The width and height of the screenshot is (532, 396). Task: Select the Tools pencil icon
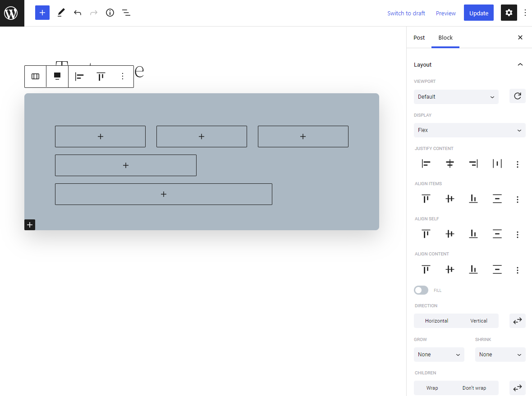61,13
